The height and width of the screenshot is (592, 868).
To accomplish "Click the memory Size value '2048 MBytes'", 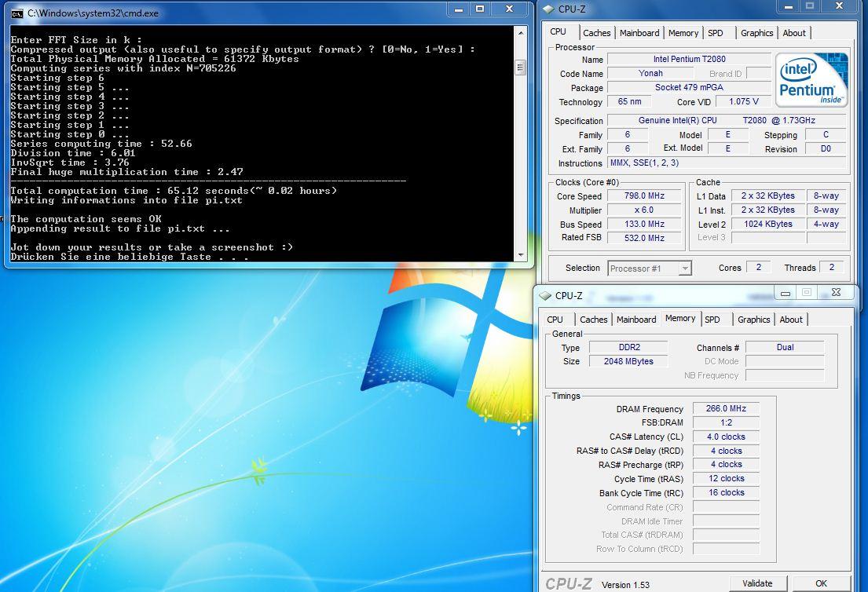I will 629,361.
